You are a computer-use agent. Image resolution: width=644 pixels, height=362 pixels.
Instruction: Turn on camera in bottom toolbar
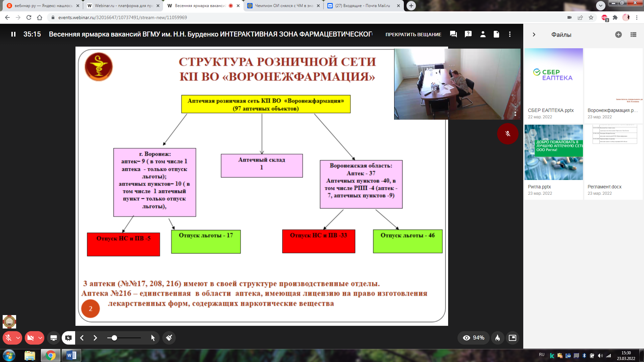pos(31,338)
